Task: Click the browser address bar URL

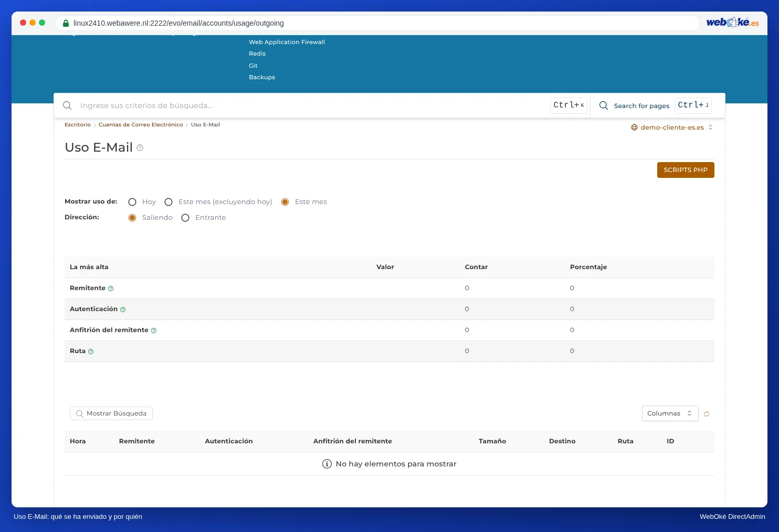Action: tap(178, 23)
